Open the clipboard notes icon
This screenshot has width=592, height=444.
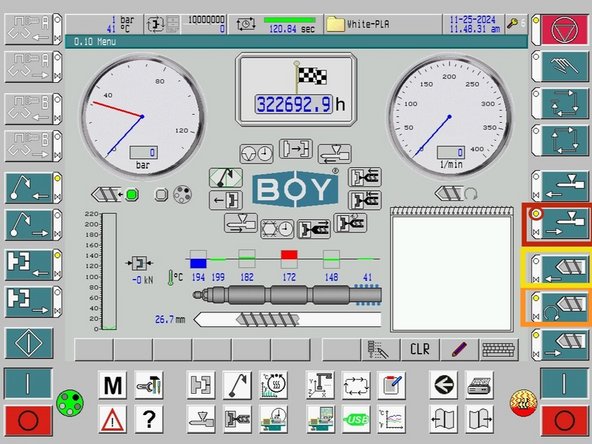392,385
